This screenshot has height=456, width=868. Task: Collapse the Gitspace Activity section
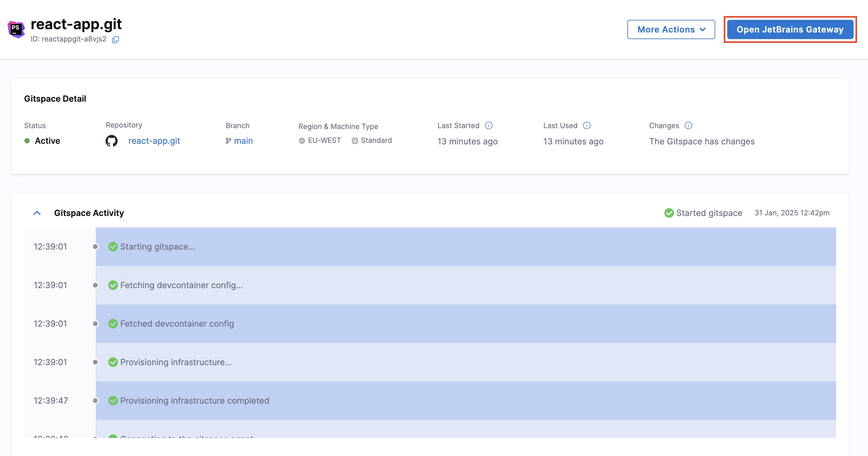pyautogui.click(x=37, y=213)
